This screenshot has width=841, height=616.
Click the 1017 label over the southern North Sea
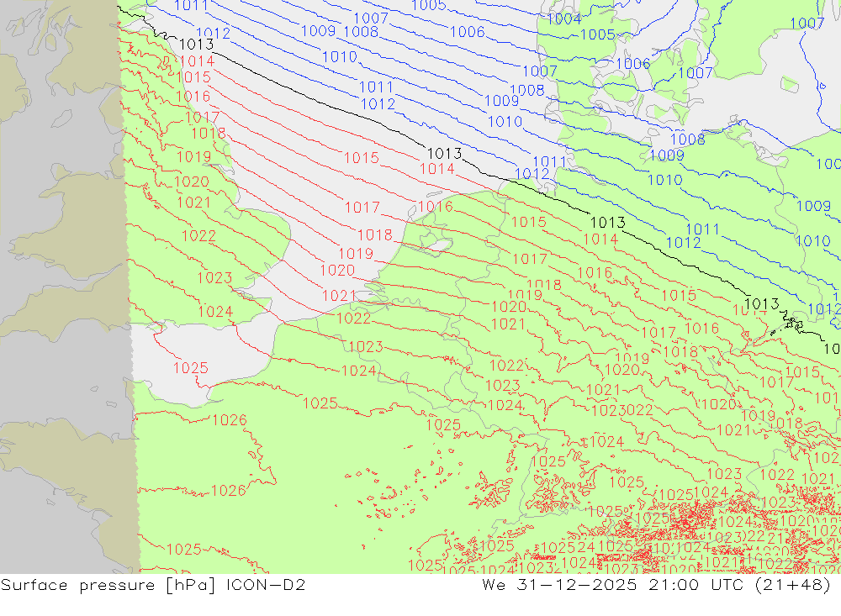click(x=362, y=207)
